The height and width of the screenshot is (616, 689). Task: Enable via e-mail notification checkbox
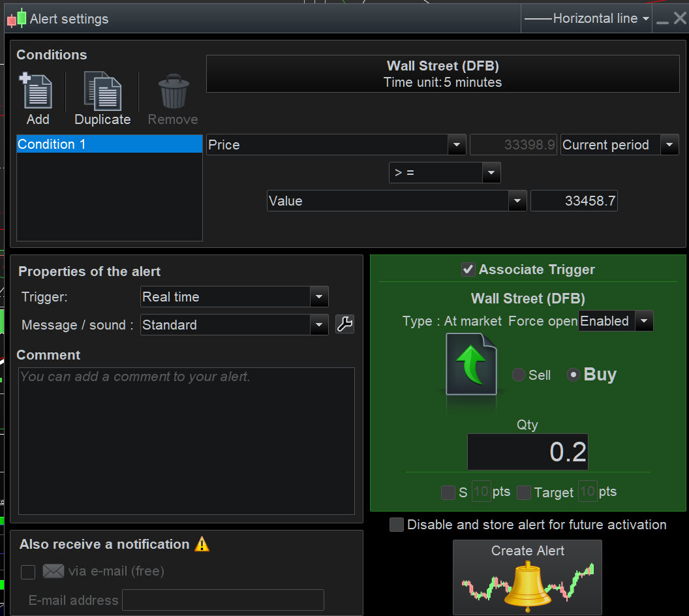28,572
